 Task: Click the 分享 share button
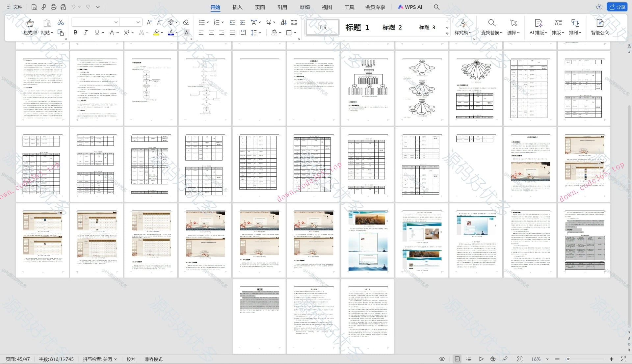coord(617,7)
